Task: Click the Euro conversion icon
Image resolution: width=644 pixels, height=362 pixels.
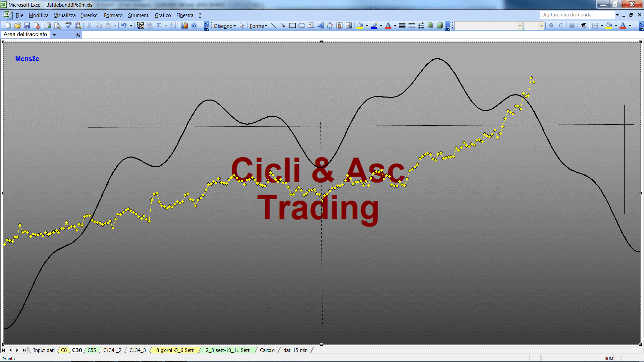Action: (x=141, y=25)
